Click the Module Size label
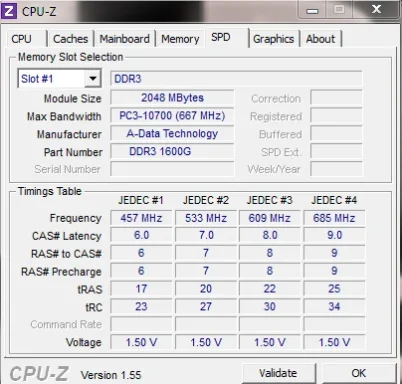 click(x=72, y=99)
